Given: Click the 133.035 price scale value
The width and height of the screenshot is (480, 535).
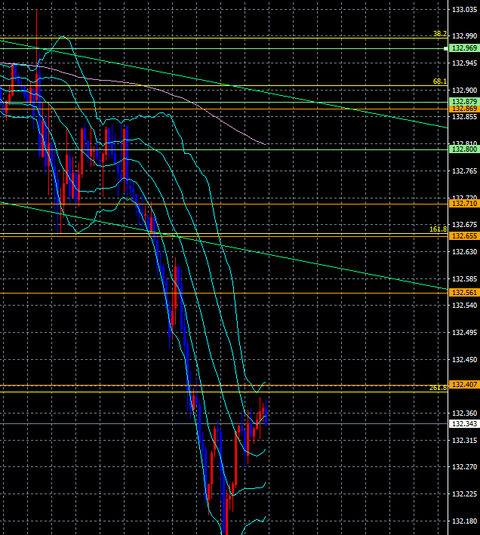Looking at the screenshot, I should click(x=465, y=10).
